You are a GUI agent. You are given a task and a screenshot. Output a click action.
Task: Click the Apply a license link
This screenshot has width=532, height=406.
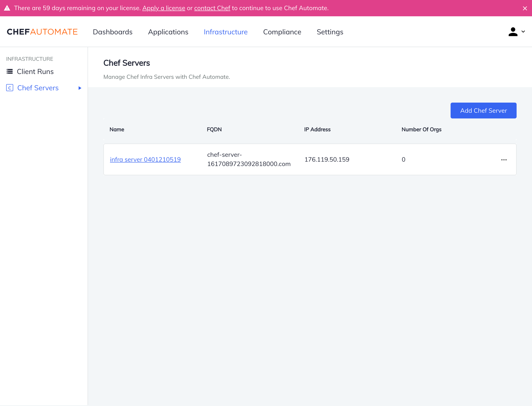(x=163, y=8)
